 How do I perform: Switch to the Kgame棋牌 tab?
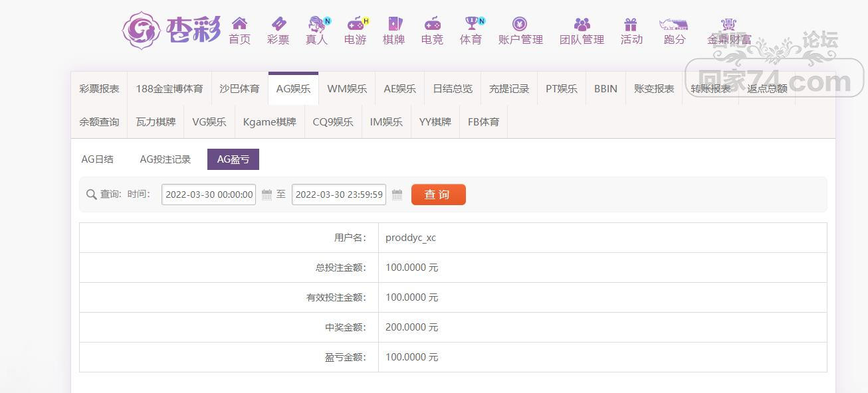point(270,121)
